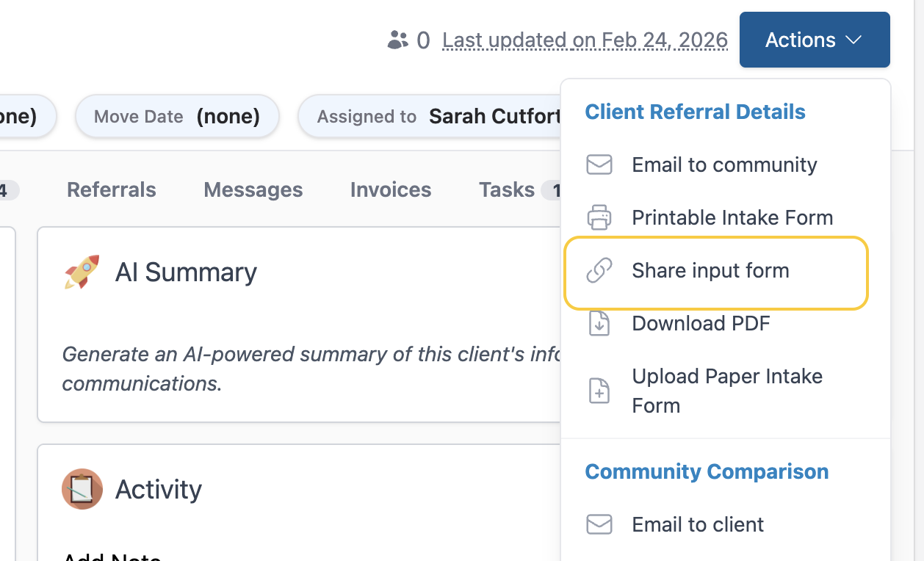
Task: Click the envelope icon beside Email to community
Action: (599, 164)
